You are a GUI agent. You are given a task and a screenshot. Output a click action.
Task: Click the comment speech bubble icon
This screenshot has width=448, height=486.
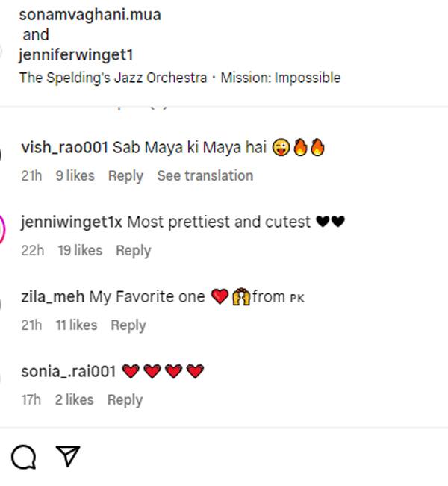24,456
